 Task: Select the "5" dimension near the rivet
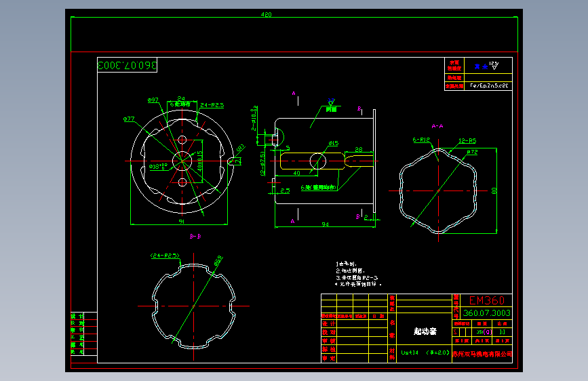(288, 148)
